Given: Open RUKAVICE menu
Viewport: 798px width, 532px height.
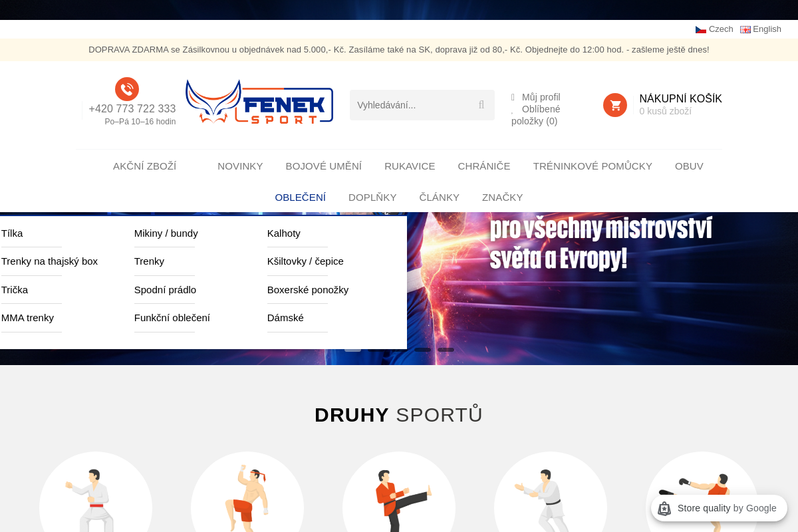Looking at the screenshot, I should 410,166.
